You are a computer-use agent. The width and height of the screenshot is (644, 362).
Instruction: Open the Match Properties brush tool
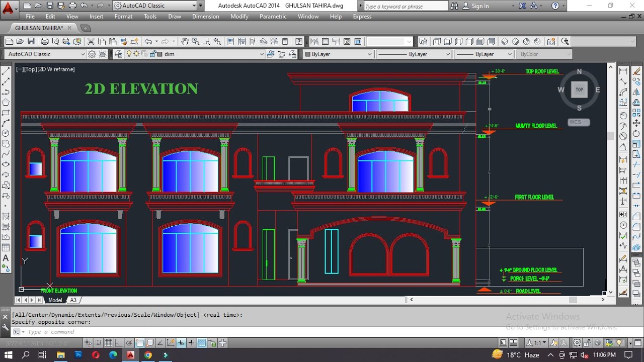(123, 41)
